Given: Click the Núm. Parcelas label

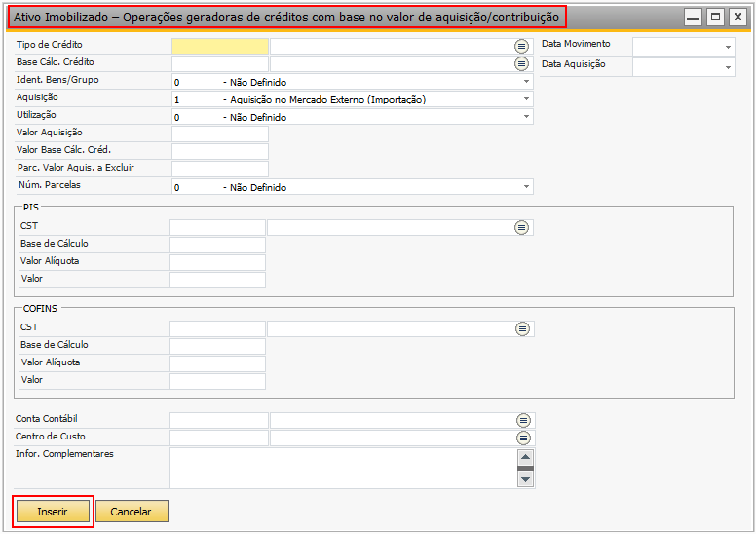Looking at the screenshot, I should point(49,185).
